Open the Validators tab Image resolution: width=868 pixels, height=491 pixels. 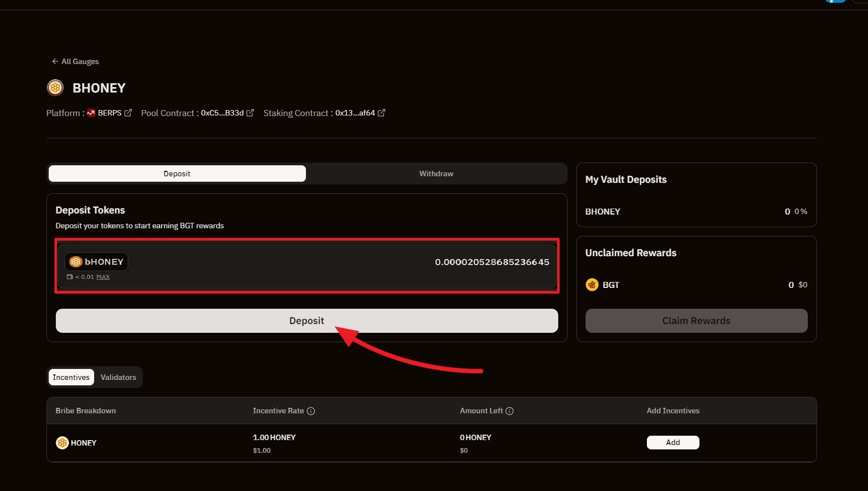coord(118,377)
